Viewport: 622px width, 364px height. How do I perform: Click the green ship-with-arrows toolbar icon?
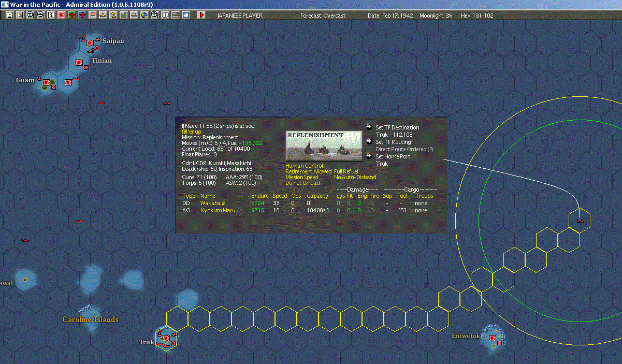tap(134, 15)
